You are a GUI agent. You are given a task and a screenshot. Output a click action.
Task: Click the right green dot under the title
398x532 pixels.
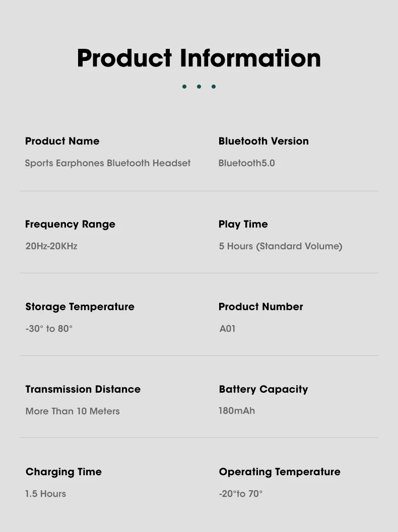point(214,87)
